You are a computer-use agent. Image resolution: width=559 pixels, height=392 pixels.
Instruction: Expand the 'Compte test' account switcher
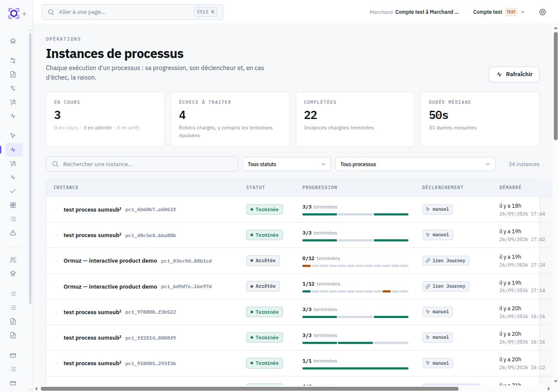[x=499, y=12]
